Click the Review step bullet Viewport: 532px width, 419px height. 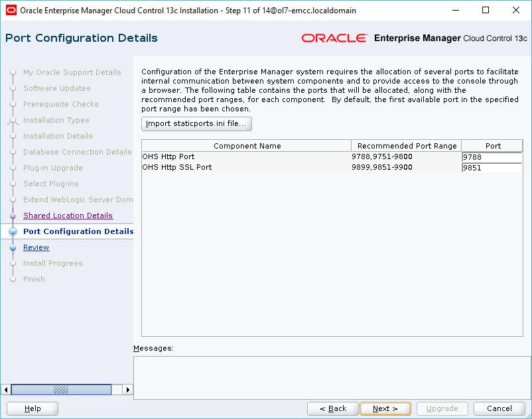pyautogui.click(x=13, y=248)
